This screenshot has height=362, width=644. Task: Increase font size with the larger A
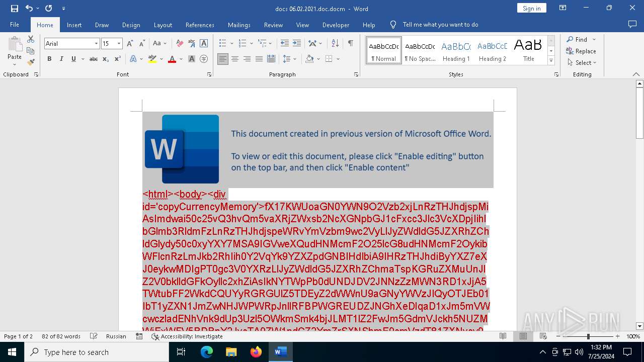point(130,44)
